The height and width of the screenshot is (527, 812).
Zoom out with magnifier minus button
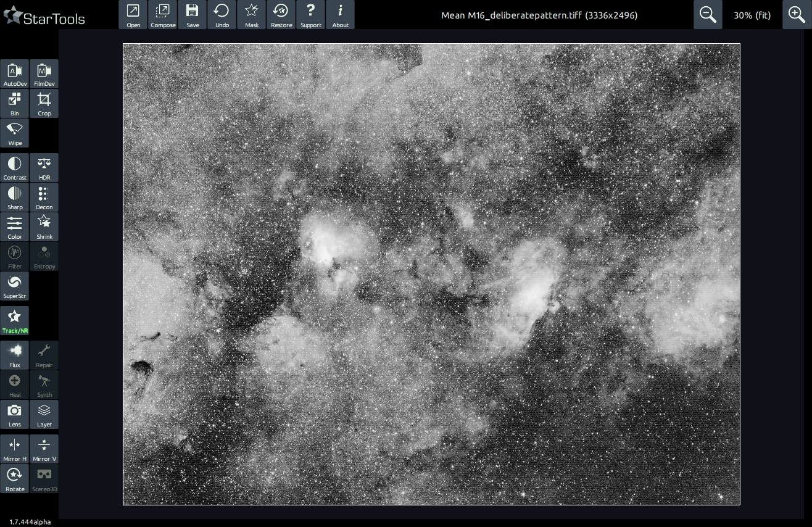708,15
